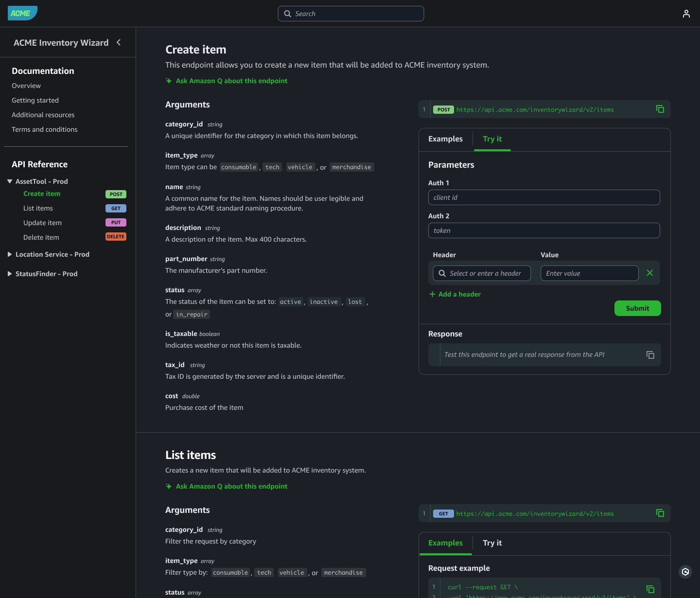This screenshot has height=598, width=700.
Task: Click the 'merchandise' tag in Create item
Action: (x=351, y=167)
